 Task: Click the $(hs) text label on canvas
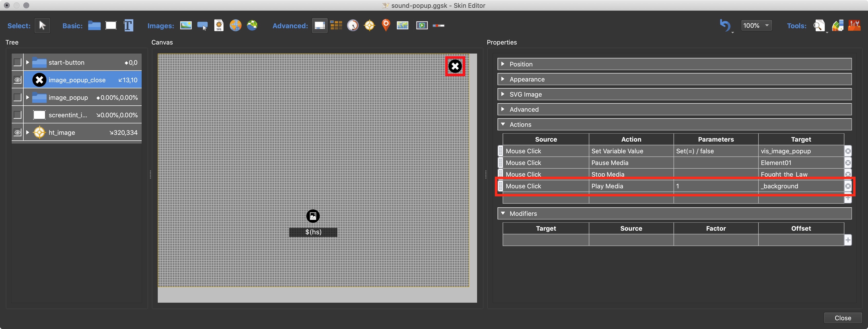click(x=313, y=232)
